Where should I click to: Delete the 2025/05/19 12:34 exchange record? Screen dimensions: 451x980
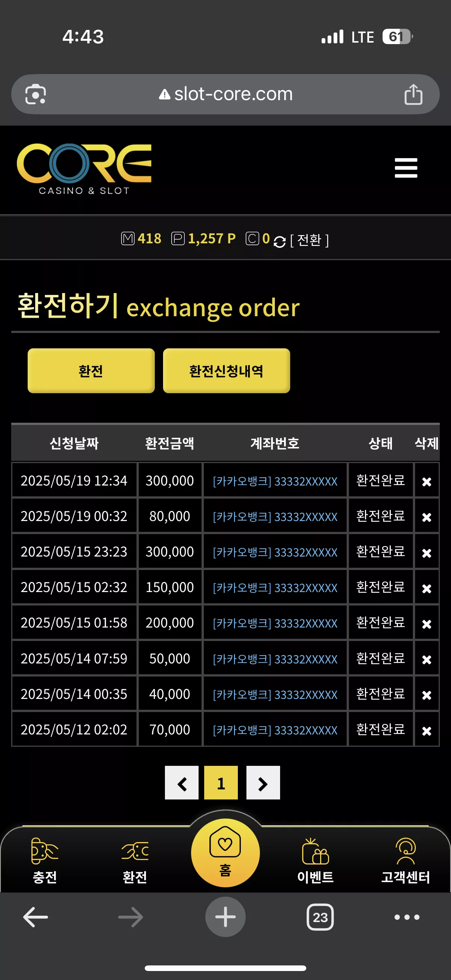(427, 482)
